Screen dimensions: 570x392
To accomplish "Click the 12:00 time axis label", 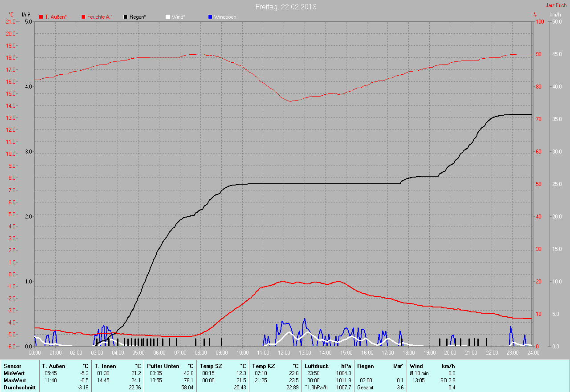I will coord(284,353).
